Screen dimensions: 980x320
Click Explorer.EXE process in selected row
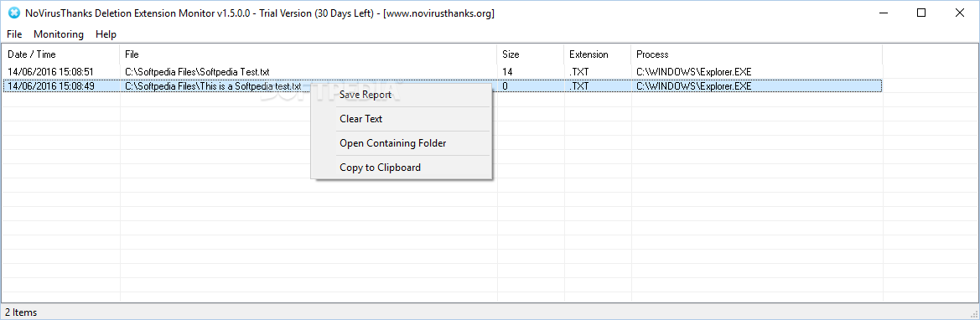pos(694,86)
